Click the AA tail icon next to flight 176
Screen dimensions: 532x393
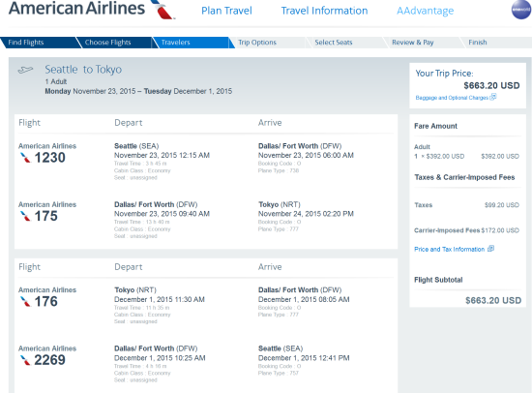(x=25, y=302)
